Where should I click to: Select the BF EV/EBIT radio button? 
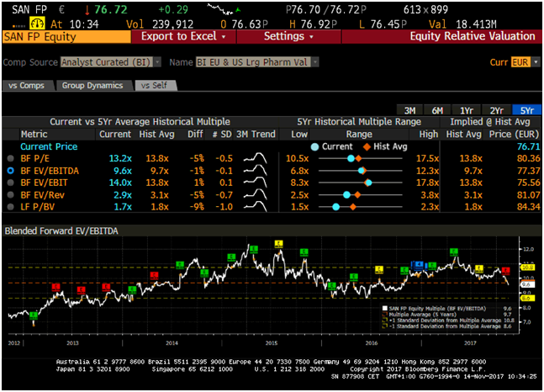pyautogui.click(x=10, y=183)
